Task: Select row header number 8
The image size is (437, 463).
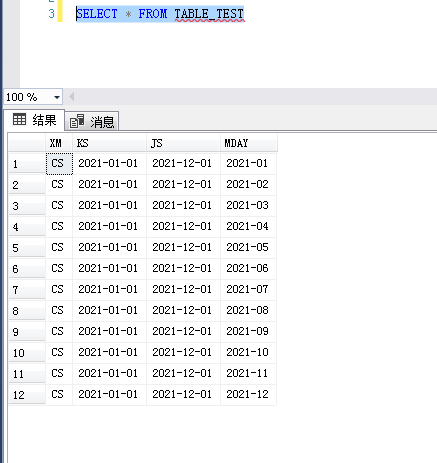Action: pos(27,311)
